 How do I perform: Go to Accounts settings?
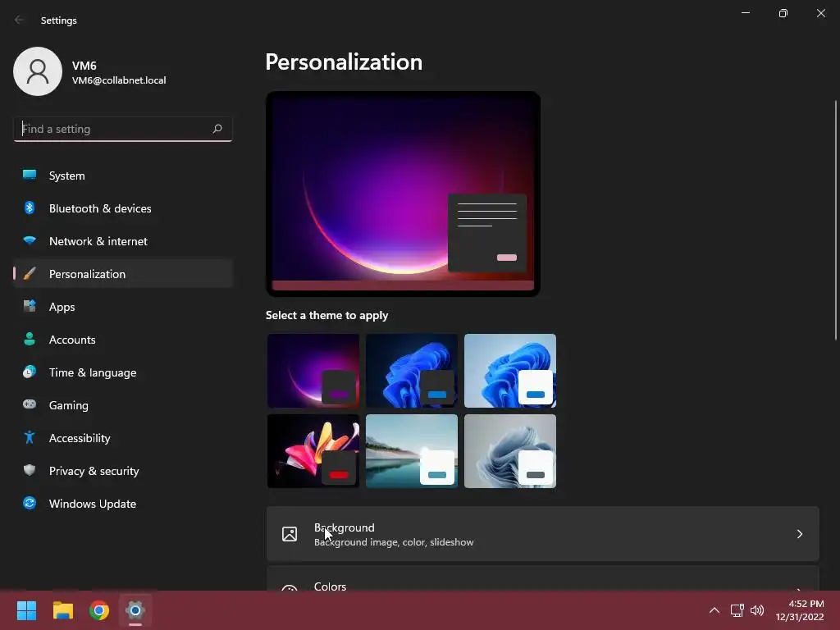(123, 340)
